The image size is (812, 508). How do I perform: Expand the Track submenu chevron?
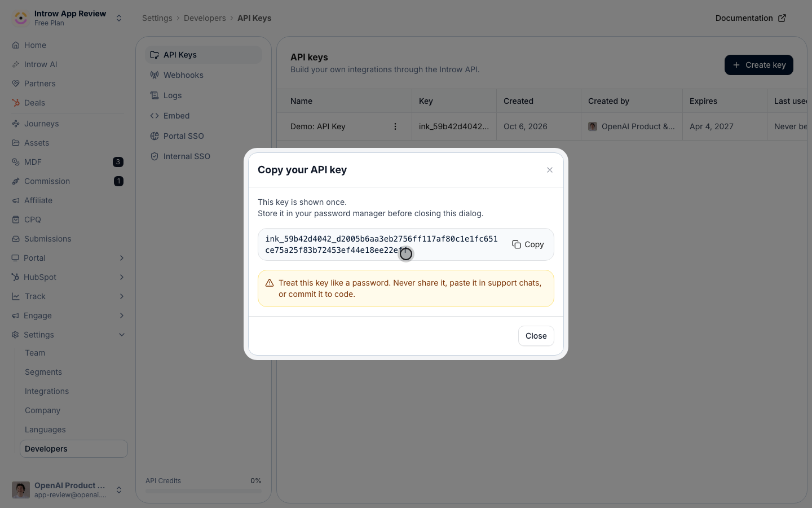(122, 296)
